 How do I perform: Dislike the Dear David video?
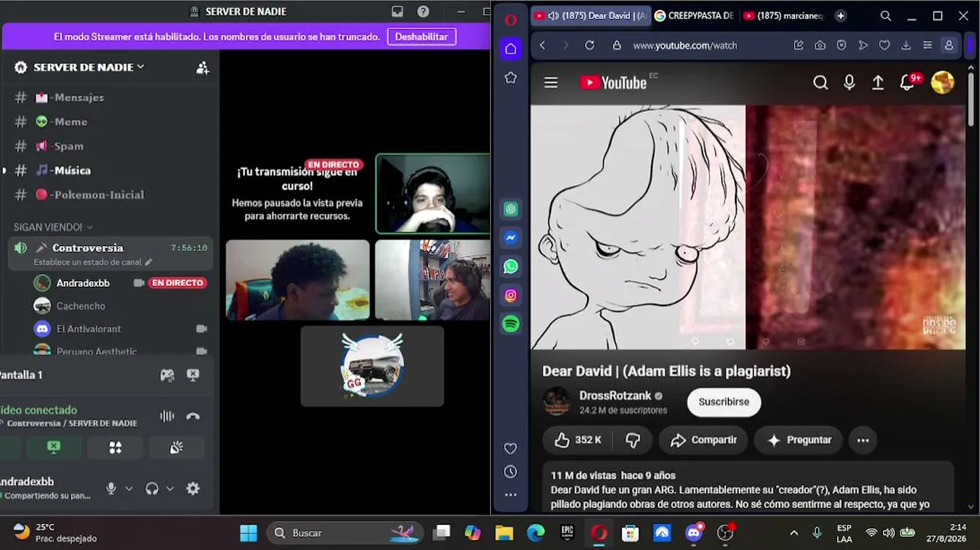click(x=633, y=440)
